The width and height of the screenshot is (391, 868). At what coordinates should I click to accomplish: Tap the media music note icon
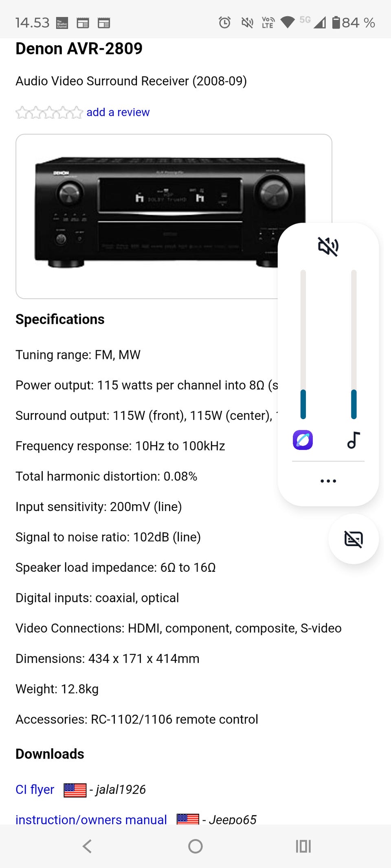(x=354, y=440)
